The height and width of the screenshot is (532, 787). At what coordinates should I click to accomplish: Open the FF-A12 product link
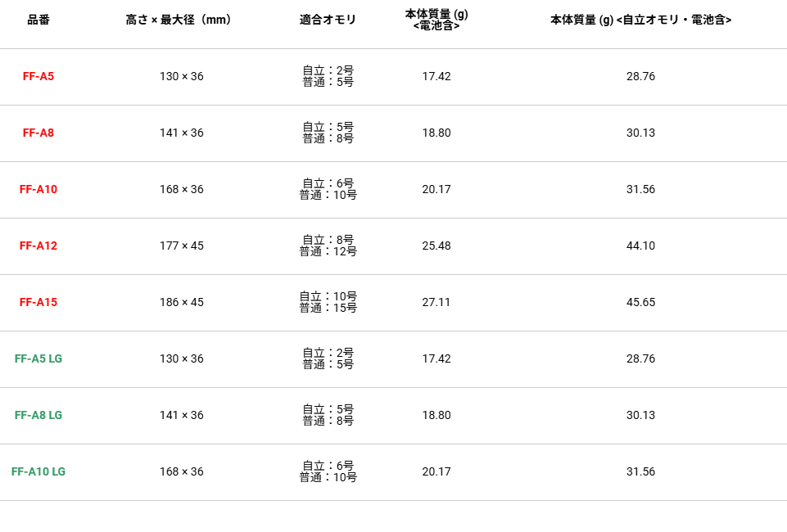click(38, 246)
